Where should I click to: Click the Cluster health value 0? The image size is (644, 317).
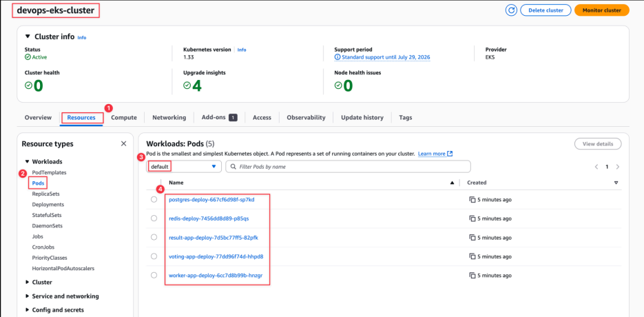click(38, 85)
